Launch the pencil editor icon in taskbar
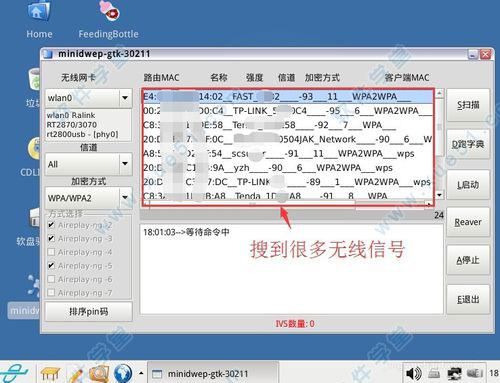Viewport: 500px width, 383px height. (75, 374)
